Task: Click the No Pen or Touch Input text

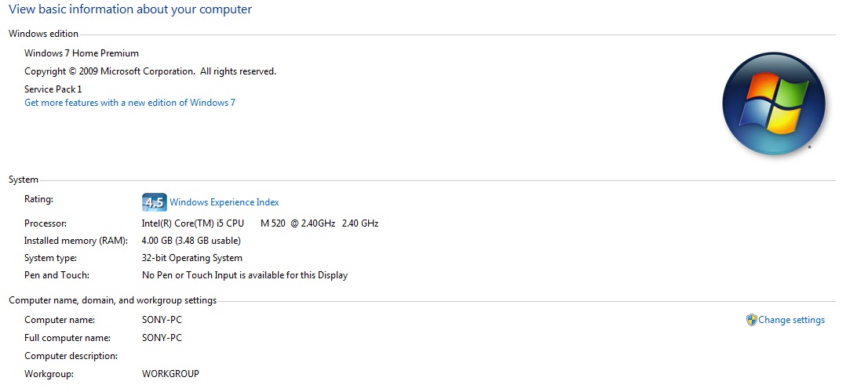Action: [245, 274]
